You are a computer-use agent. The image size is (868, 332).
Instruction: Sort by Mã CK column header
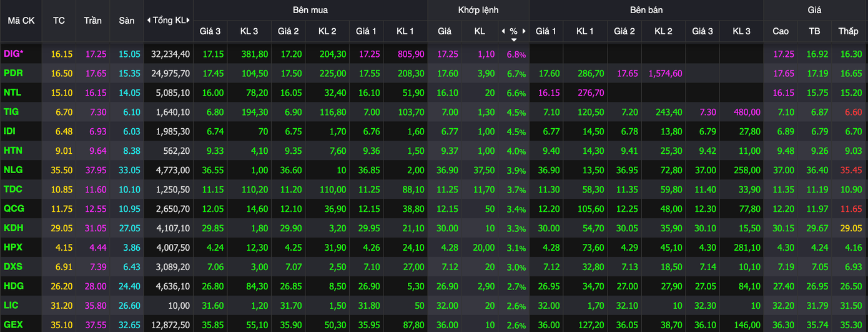point(21,21)
